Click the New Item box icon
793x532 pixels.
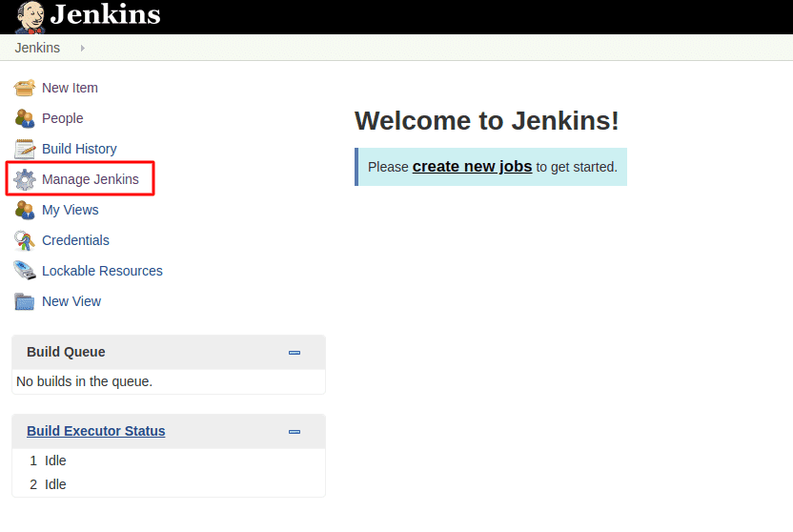click(x=25, y=88)
